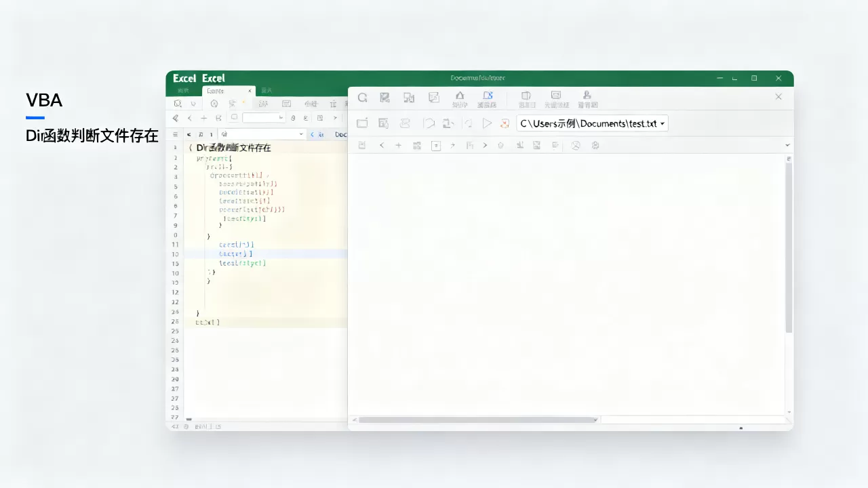The width and height of the screenshot is (868, 488).
Task: Click the circular refresh arrow icon in the front panel
Action: pos(363,98)
